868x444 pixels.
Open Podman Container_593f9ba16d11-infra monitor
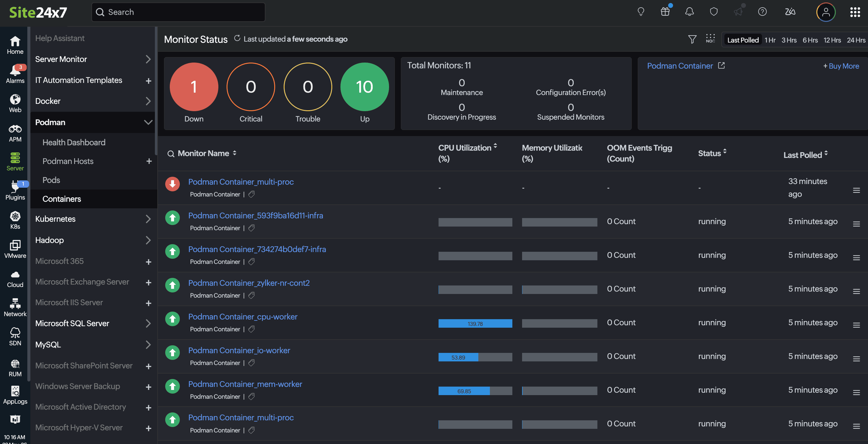[x=255, y=216]
